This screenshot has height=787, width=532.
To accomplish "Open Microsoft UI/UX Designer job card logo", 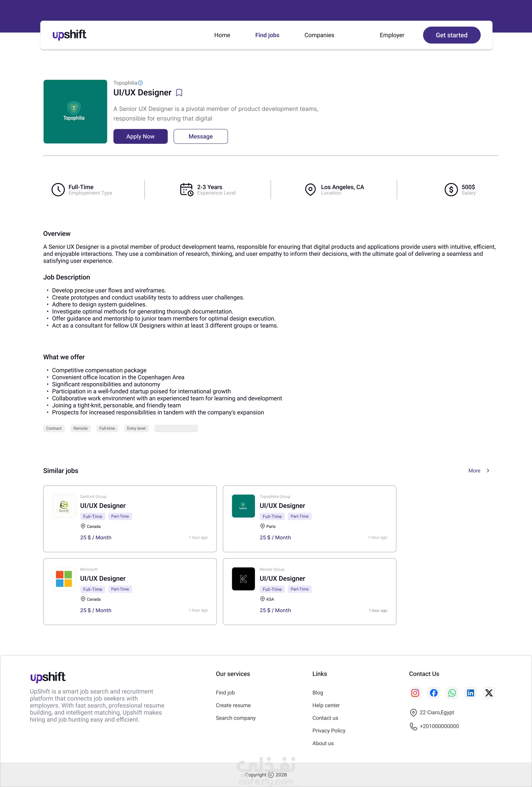I will tap(64, 579).
